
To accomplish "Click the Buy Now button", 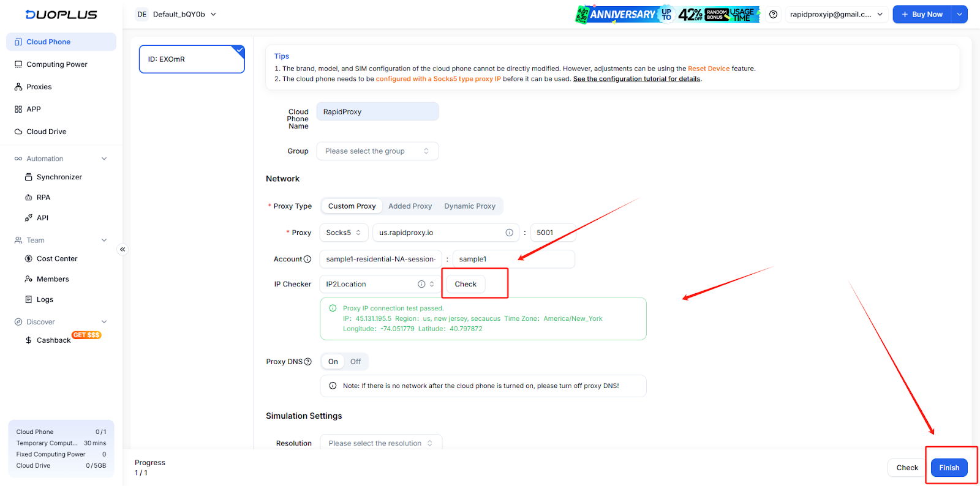I will click(922, 14).
